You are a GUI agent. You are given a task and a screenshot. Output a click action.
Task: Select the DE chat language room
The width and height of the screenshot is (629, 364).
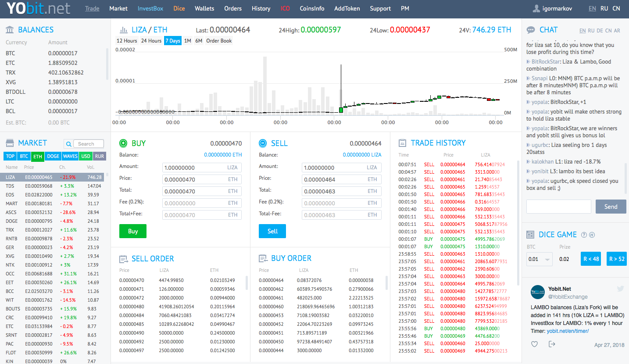600,31
